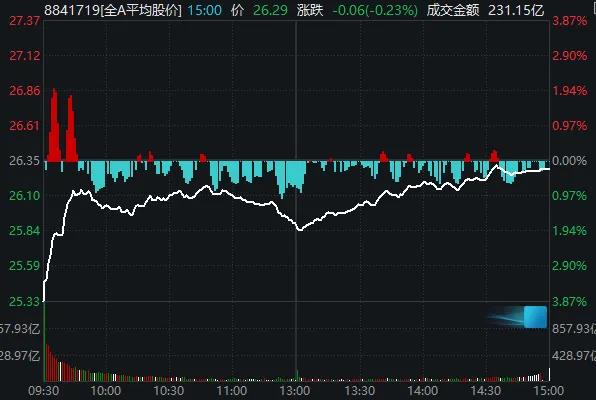596x400 pixels.
Task: Click the 成交金额 label
Action: click(x=453, y=10)
